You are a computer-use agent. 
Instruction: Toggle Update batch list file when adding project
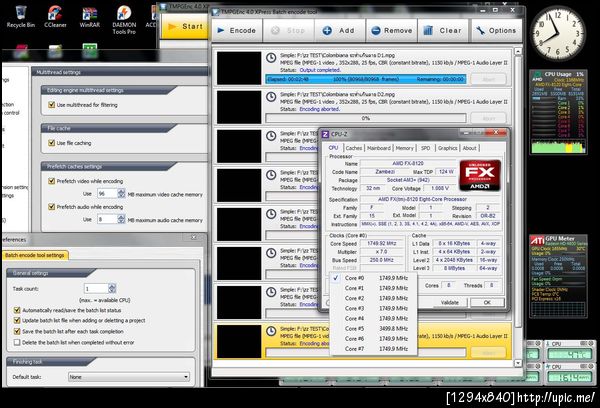tap(17, 320)
